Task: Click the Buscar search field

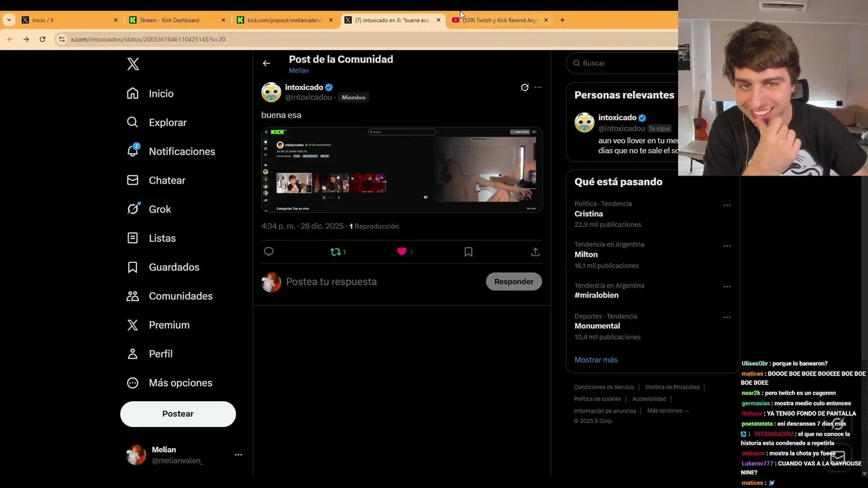Action: 624,63
